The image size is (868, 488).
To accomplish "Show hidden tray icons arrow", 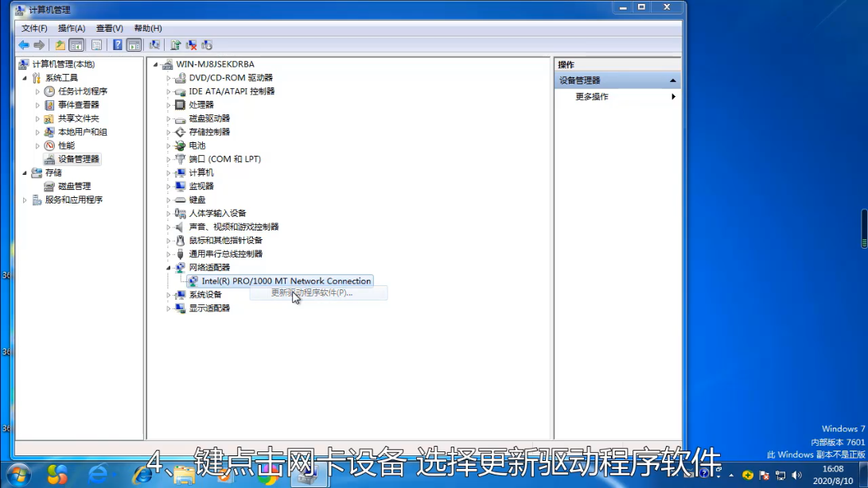I will click(731, 475).
